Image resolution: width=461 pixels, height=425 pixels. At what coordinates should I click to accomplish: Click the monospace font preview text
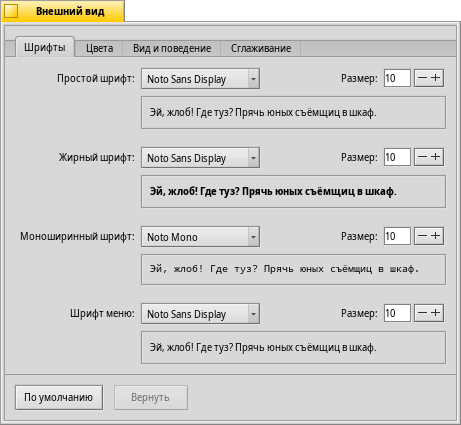[284, 269]
